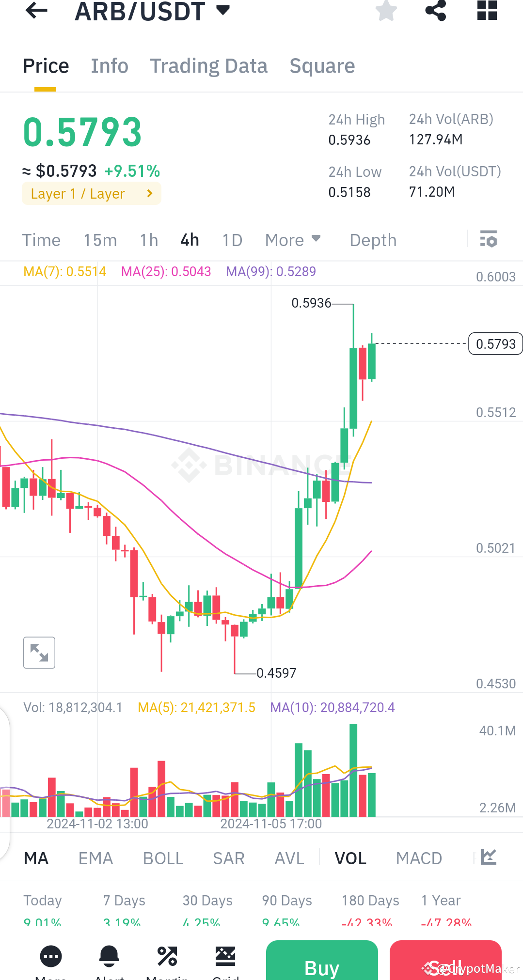
Task: Switch to the Trading Data tab
Action: [x=209, y=65]
